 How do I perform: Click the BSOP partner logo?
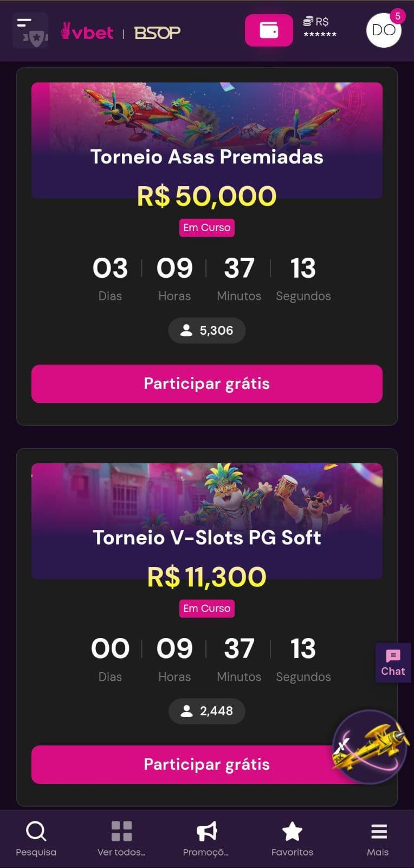pos(157,33)
